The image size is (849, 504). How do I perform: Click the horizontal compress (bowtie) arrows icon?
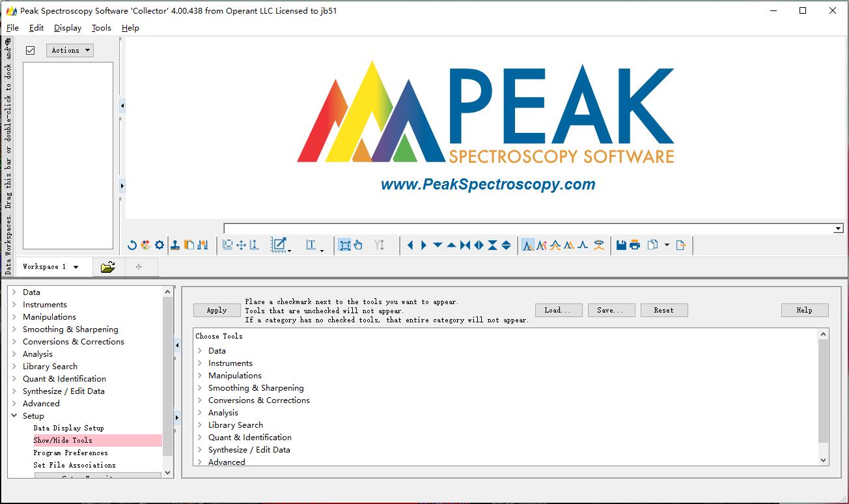pos(465,245)
